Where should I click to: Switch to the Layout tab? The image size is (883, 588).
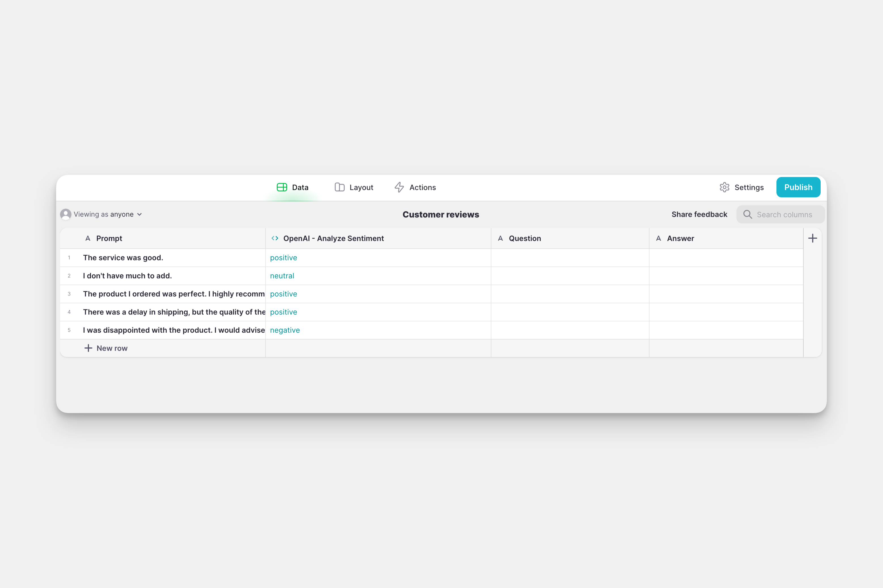[354, 187]
